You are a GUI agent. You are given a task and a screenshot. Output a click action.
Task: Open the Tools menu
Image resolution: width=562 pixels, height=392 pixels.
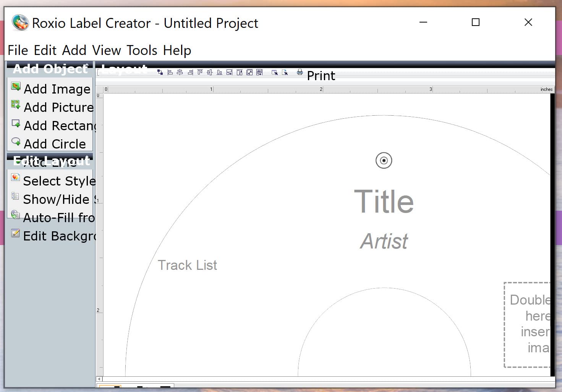(x=142, y=50)
